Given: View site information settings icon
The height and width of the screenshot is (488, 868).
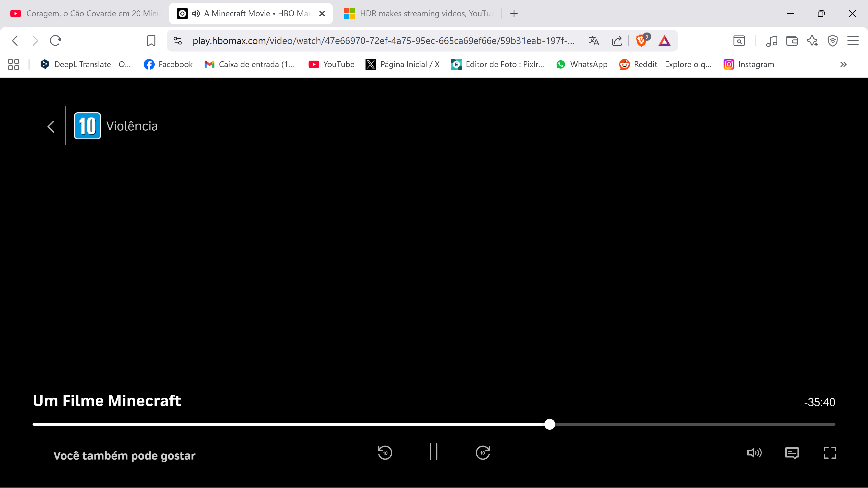Looking at the screenshot, I should pyautogui.click(x=178, y=41).
